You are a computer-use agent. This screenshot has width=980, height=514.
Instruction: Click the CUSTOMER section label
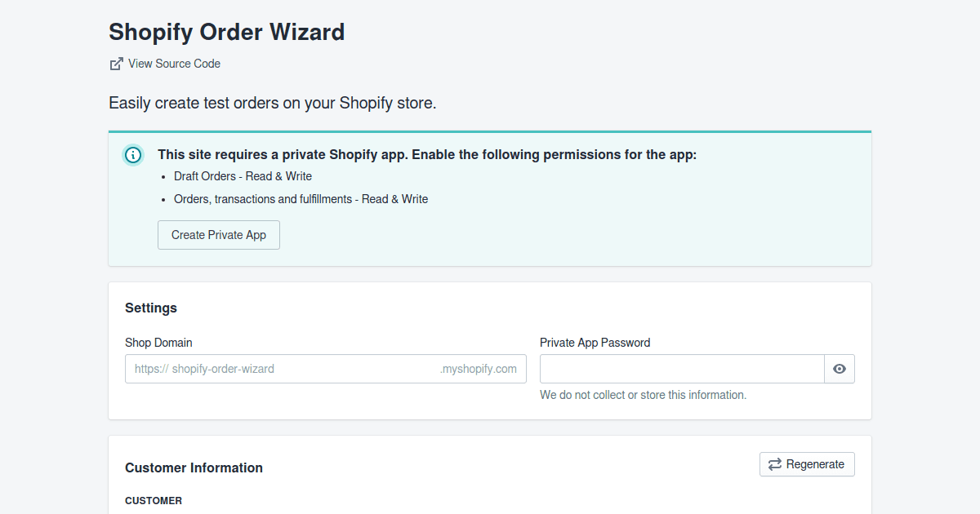[x=154, y=500]
